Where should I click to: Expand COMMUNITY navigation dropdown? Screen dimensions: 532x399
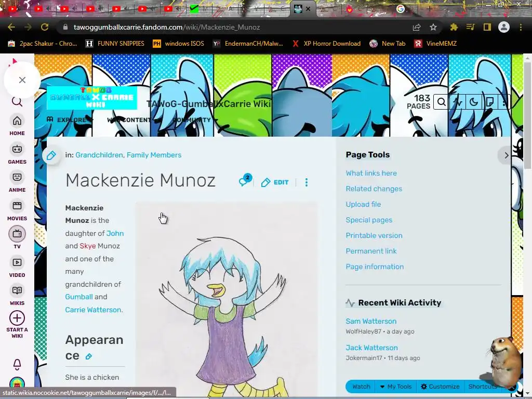pyautogui.click(x=195, y=120)
